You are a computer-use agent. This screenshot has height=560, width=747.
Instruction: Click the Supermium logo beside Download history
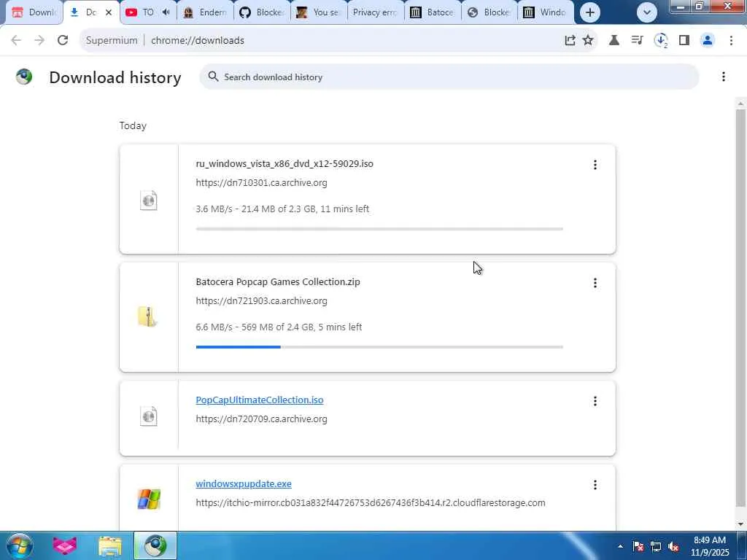[x=24, y=77]
